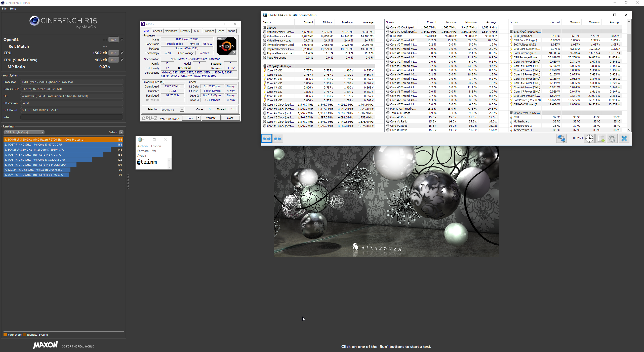The image size is (644, 352).
Task: Open the Tools dropdown arrow in CPU-Z
Action: pos(198,118)
